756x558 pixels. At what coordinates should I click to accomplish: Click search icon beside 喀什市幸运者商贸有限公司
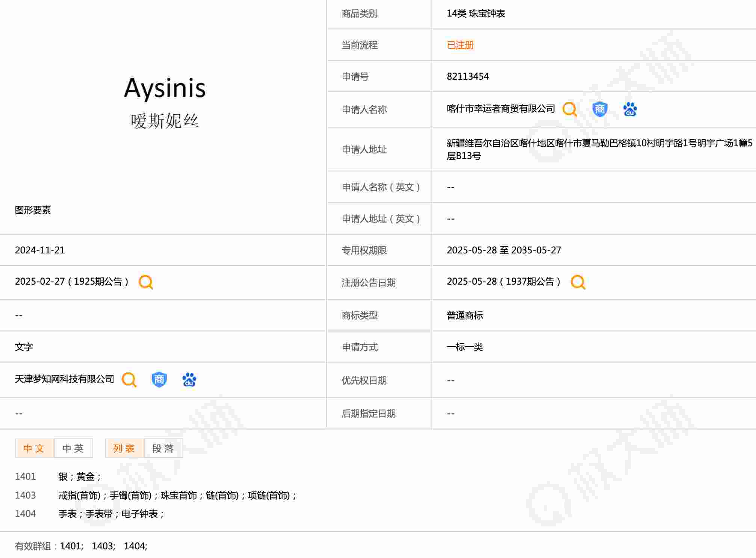(570, 109)
